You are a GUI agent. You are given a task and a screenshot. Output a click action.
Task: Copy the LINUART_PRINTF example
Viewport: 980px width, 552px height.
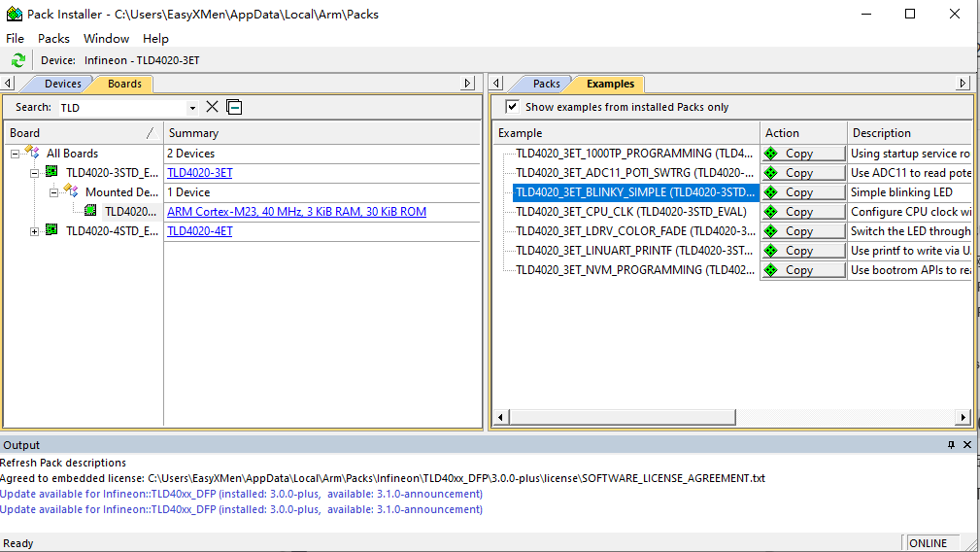click(803, 250)
